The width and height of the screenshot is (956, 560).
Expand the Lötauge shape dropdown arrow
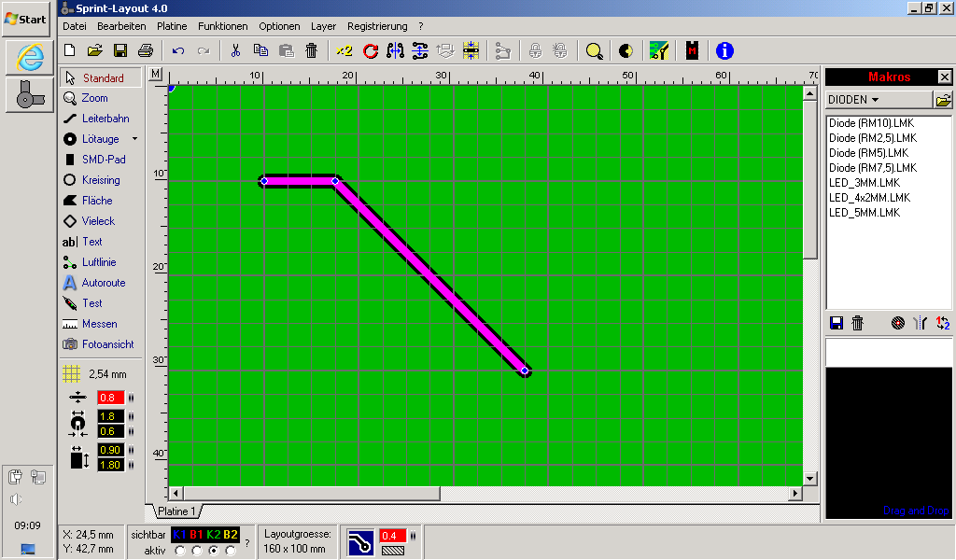[134, 139]
